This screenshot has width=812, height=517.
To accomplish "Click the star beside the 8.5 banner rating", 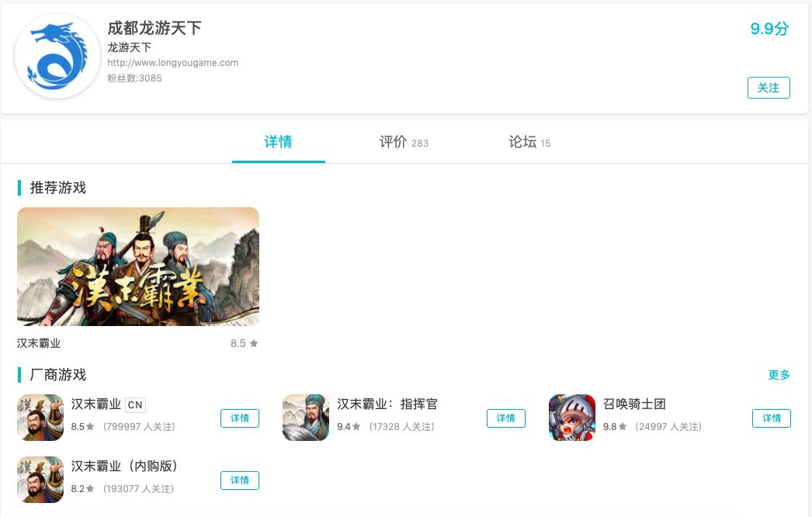I will click(254, 343).
